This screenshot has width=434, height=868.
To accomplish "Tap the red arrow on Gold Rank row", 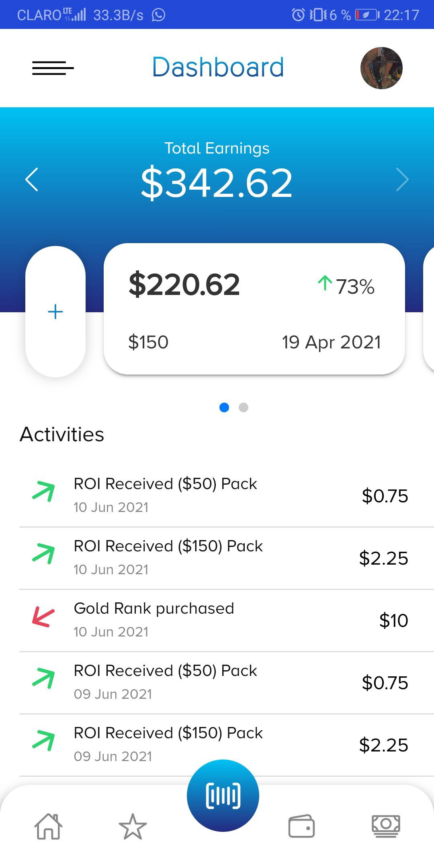I will pyautogui.click(x=43, y=617).
